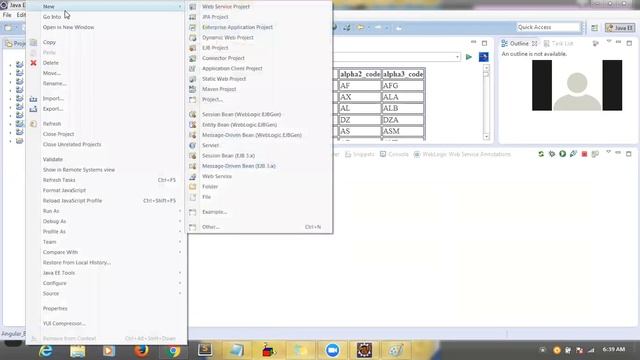Open the Console tab in bottom panel
640x360 pixels.
tap(394, 154)
